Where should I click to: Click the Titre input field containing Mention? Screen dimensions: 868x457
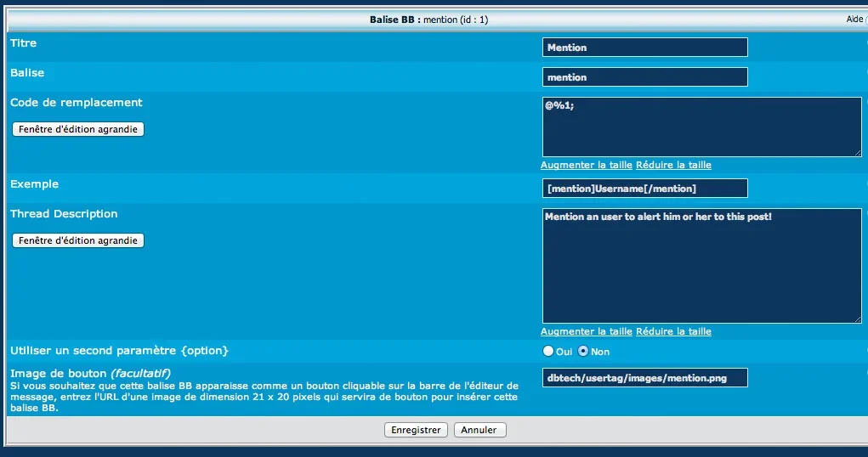(645, 47)
